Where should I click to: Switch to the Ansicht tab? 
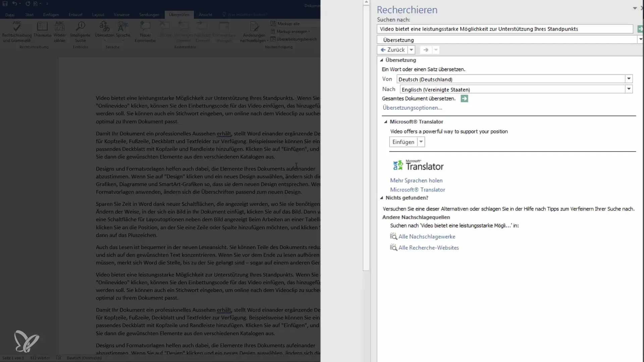(x=205, y=15)
